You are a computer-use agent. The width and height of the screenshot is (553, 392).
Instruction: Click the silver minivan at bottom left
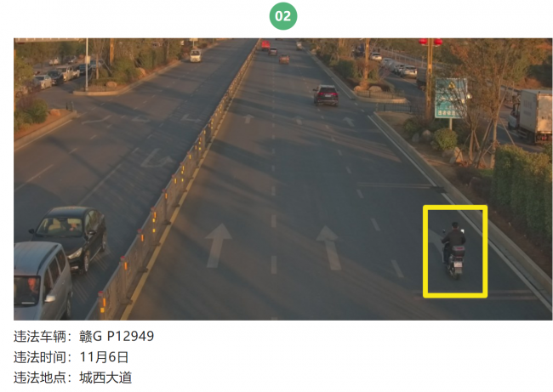pyautogui.click(x=42, y=281)
